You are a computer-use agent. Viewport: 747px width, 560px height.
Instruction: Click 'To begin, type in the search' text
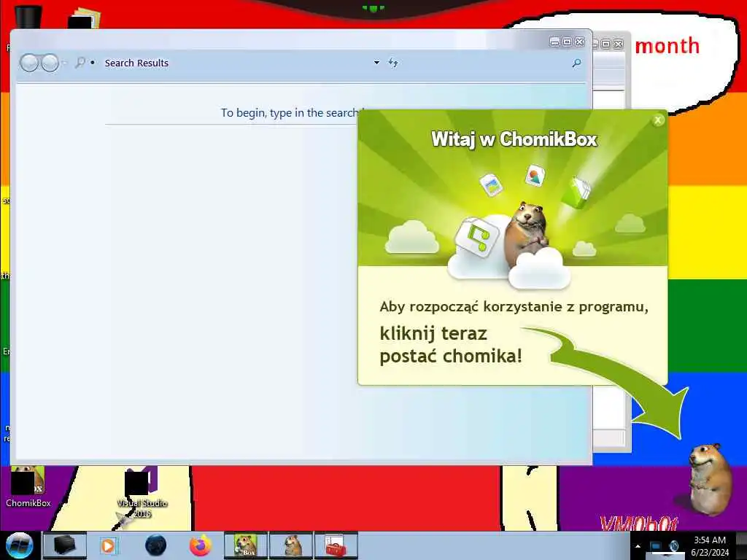coord(290,113)
